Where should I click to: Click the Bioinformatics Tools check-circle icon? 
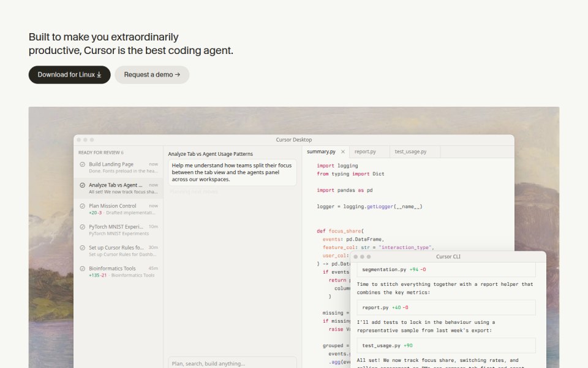[x=82, y=269]
